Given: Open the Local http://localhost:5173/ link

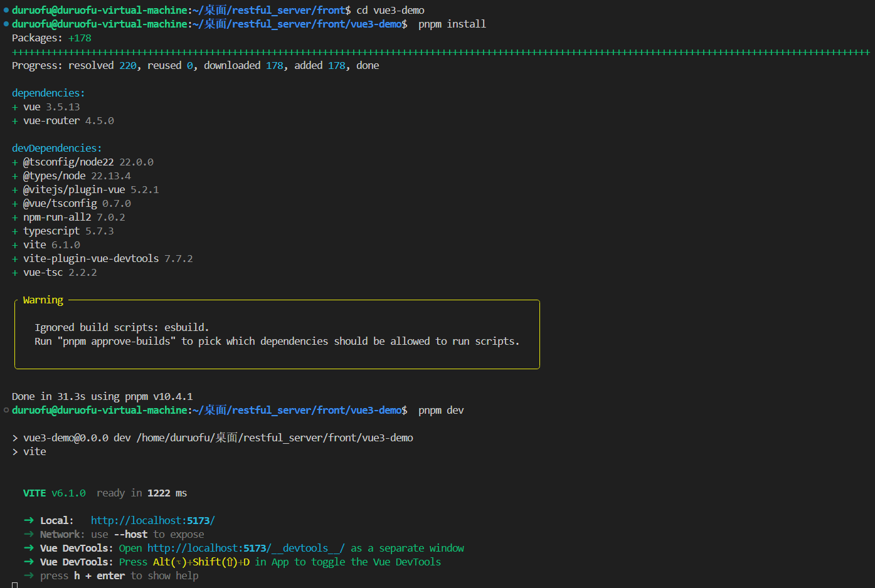Looking at the screenshot, I should tap(152, 521).
